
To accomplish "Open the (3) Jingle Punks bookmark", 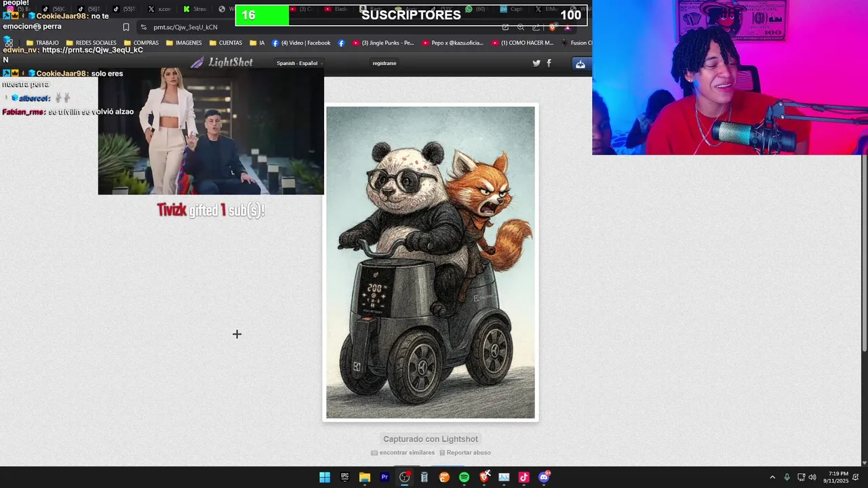I will (383, 43).
